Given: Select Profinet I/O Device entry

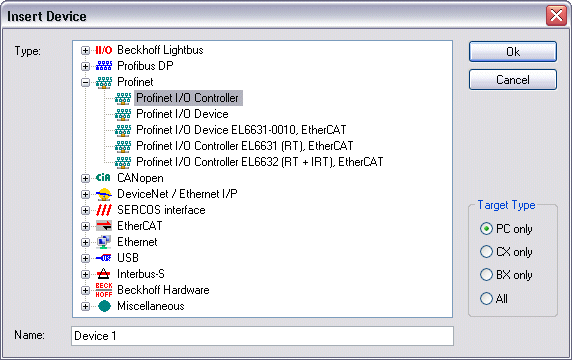Looking at the screenshot, I should (x=182, y=114).
